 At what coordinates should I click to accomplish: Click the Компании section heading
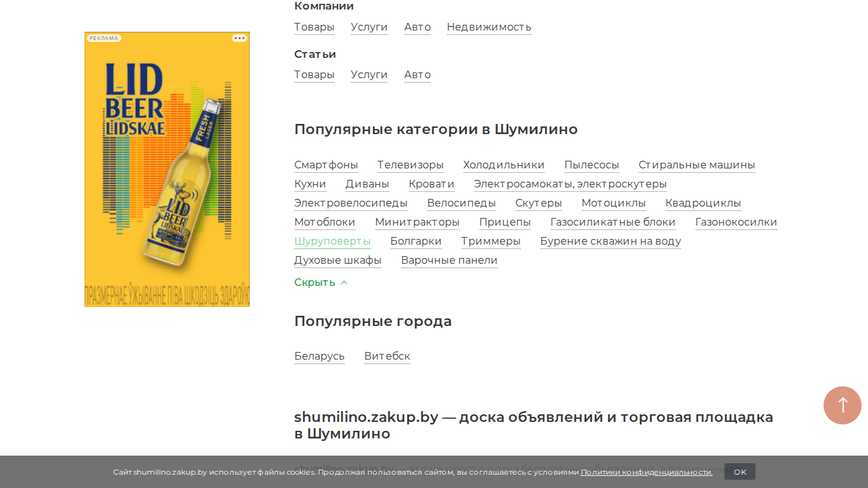pyautogui.click(x=324, y=6)
